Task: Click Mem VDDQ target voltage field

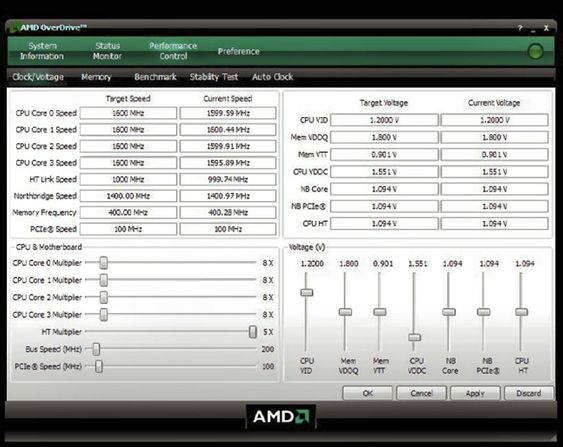Action: click(384, 137)
